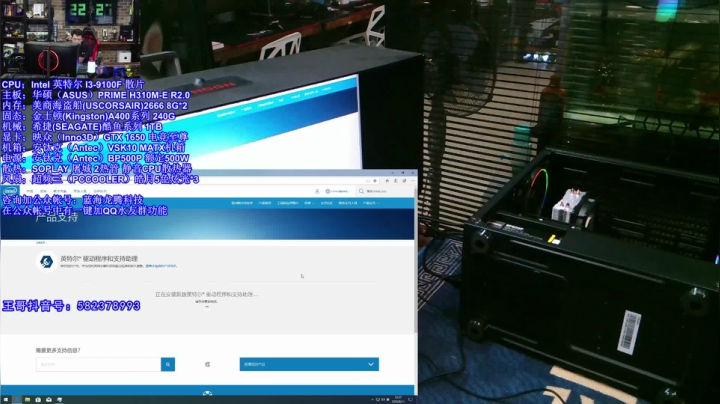Click the blue search button beside the text box
Image resolution: width=720 pixels, height=404 pixels.
pyautogui.click(x=168, y=364)
